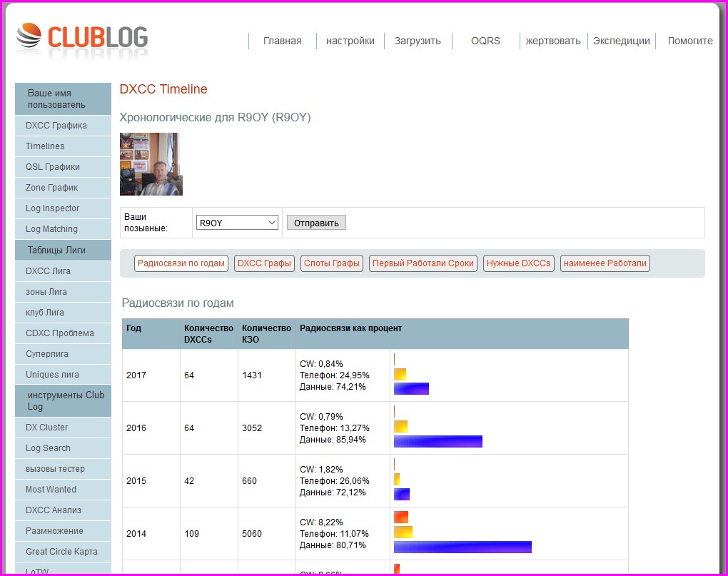Image resolution: width=728 pixels, height=576 pixels.
Task: Switch to DXCC Графы tab
Action: pos(264,263)
